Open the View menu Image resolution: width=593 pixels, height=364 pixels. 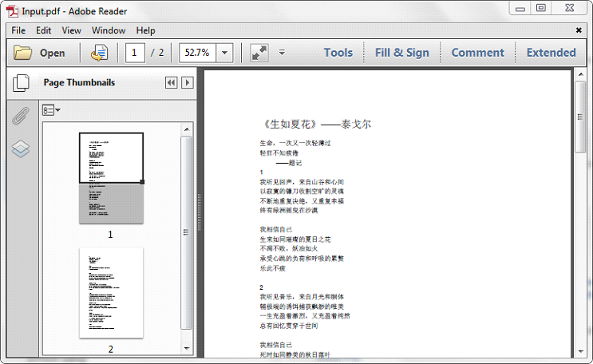[x=72, y=30]
